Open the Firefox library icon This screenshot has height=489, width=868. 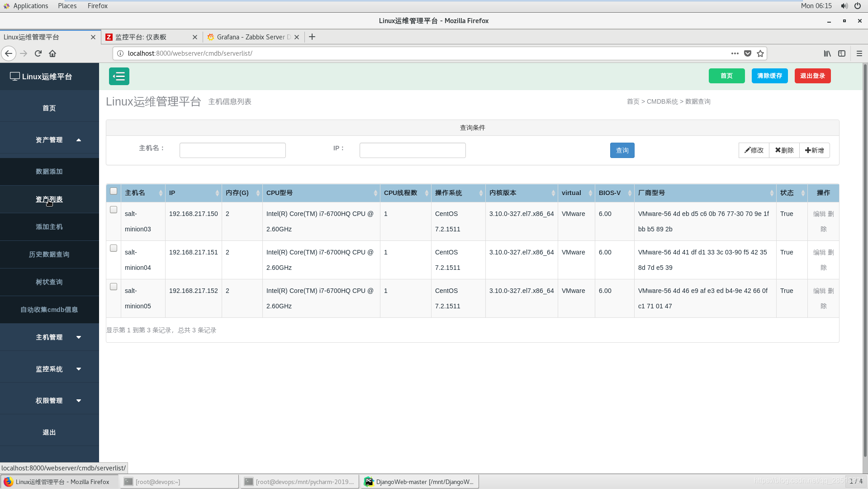tap(827, 53)
